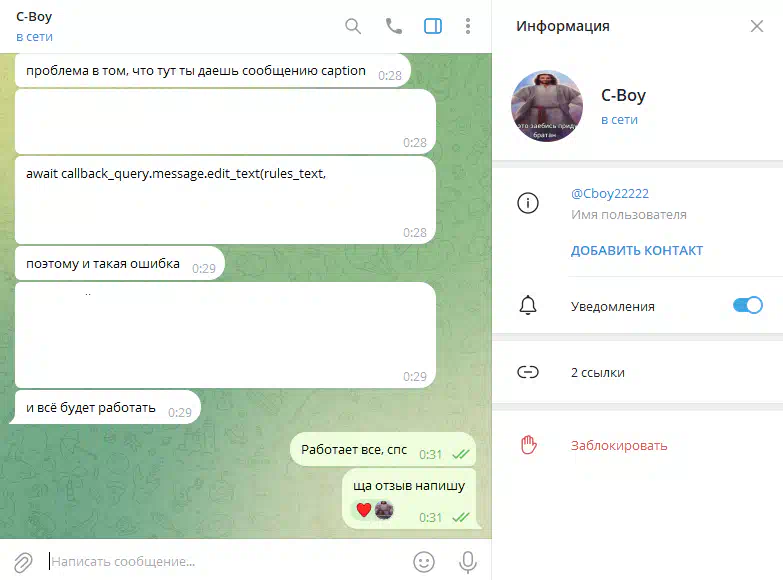Toggle the info side panel icon

(433, 26)
